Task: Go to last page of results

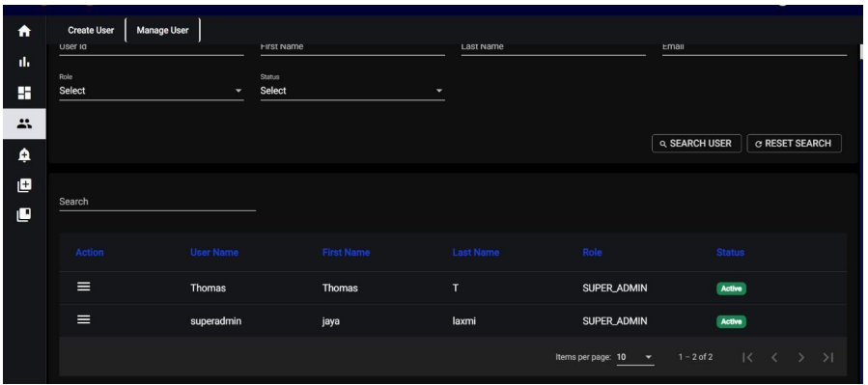Action: click(828, 357)
